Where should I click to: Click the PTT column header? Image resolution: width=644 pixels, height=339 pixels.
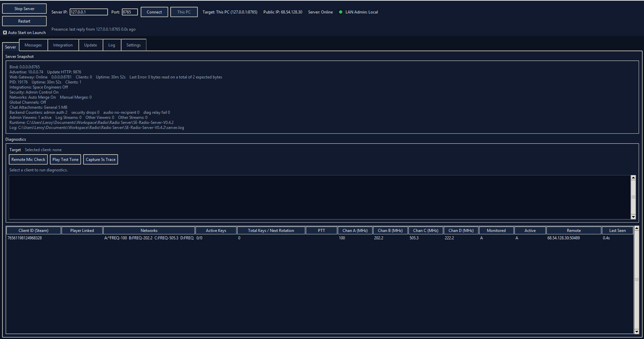point(322,231)
